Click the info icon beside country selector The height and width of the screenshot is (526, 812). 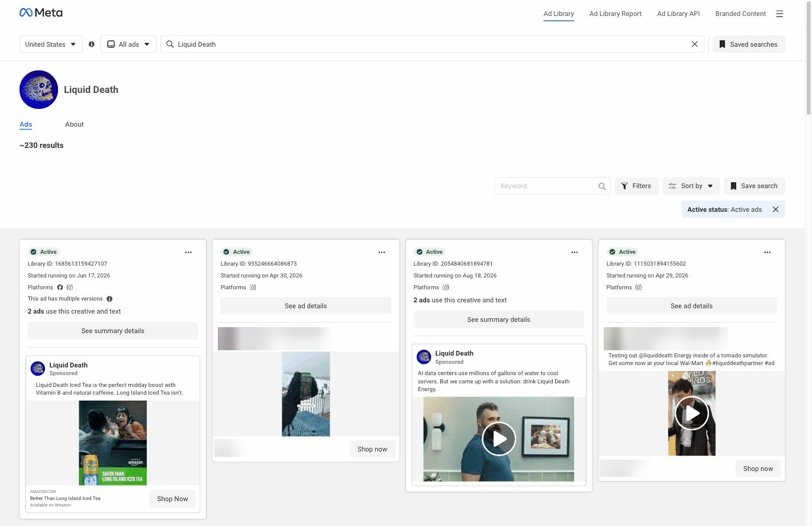click(92, 44)
